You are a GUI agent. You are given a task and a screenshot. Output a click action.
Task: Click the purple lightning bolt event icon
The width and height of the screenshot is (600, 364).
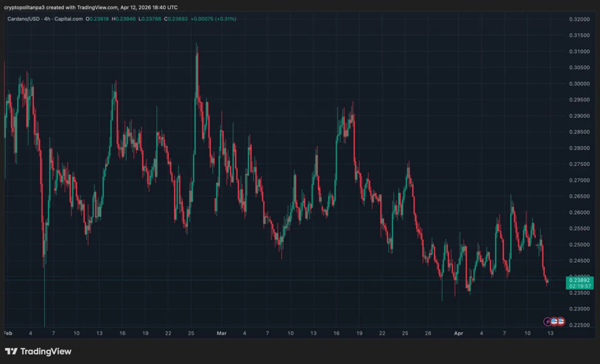tap(547, 321)
